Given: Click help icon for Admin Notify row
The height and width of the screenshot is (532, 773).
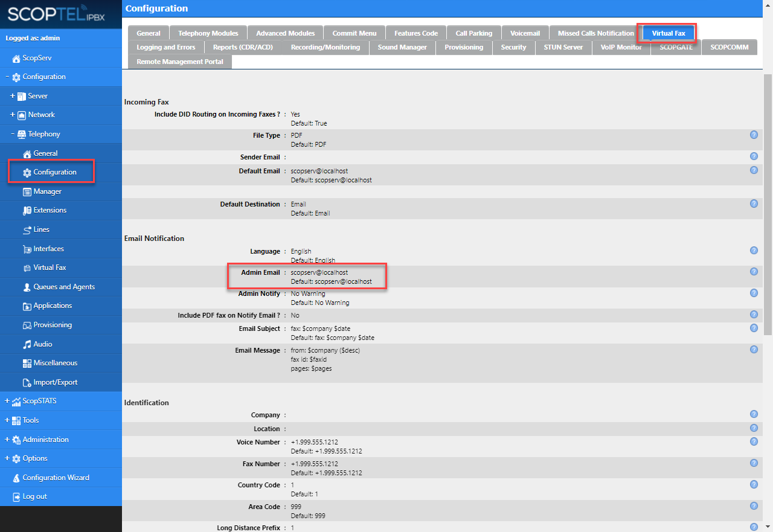Looking at the screenshot, I should [754, 293].
